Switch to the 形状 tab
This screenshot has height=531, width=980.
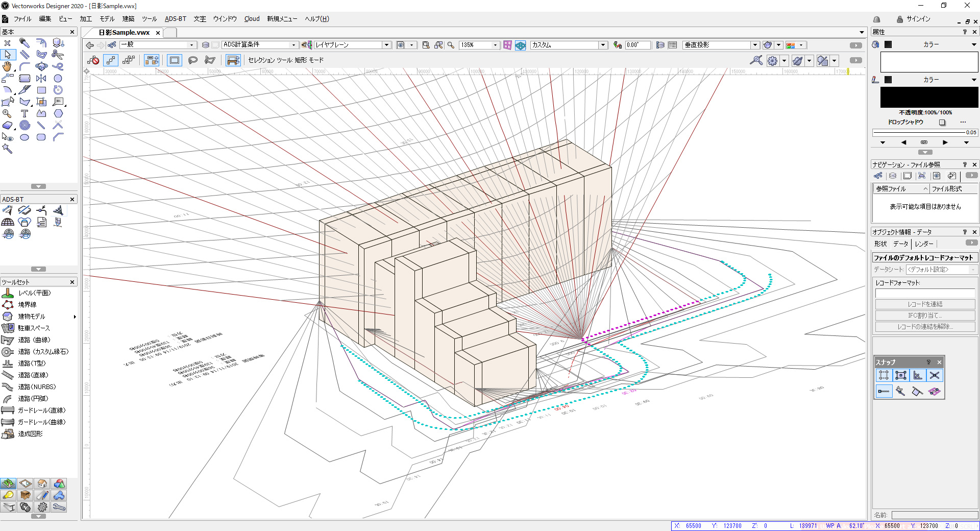(880, 244)
